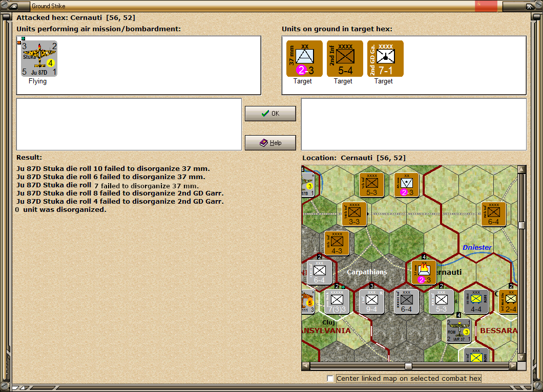Click the yellow-blue 4-4 Romanian counter
Viewport: 543px width, 392px height.
point(476,301)
